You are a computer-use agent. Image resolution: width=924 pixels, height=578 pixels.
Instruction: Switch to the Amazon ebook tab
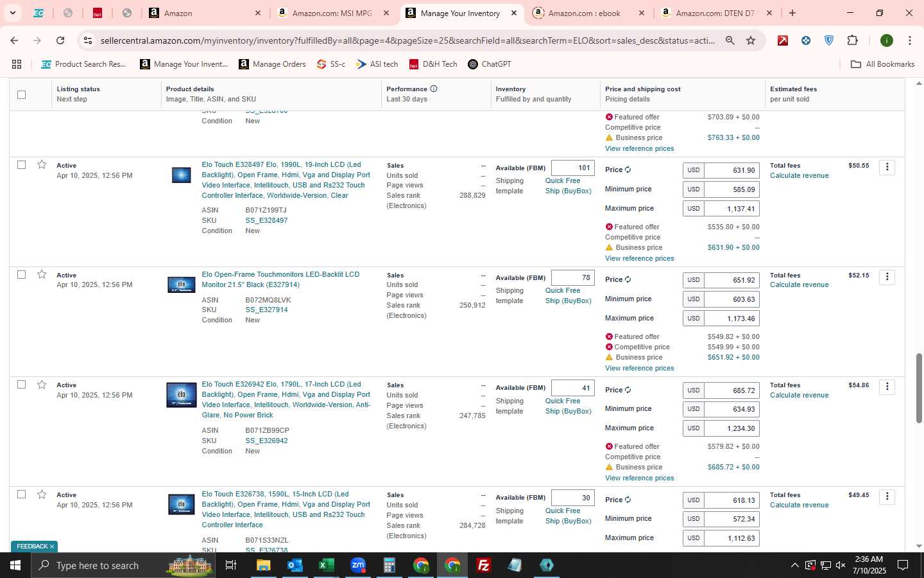[x=589, y=13]
